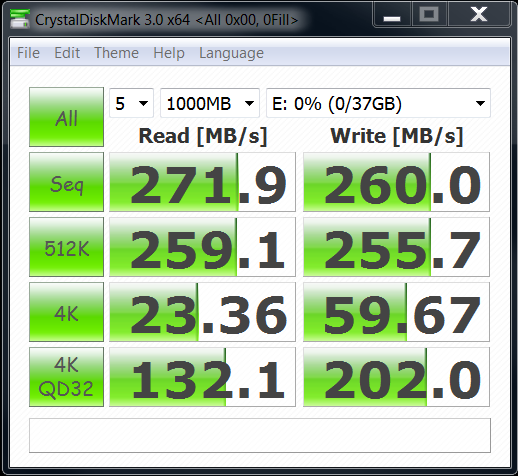
Task: Click the Seq write result 260.0
Action: coord(396,182)
